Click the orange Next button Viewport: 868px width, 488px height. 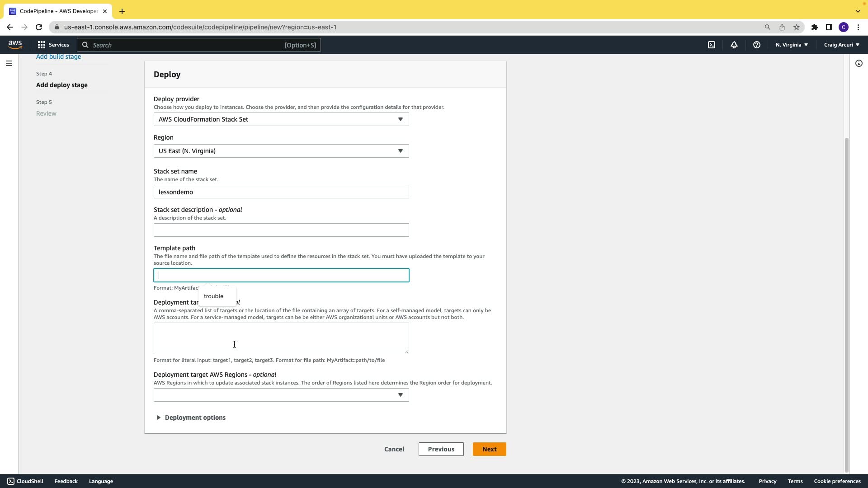(x=489, y=449)
